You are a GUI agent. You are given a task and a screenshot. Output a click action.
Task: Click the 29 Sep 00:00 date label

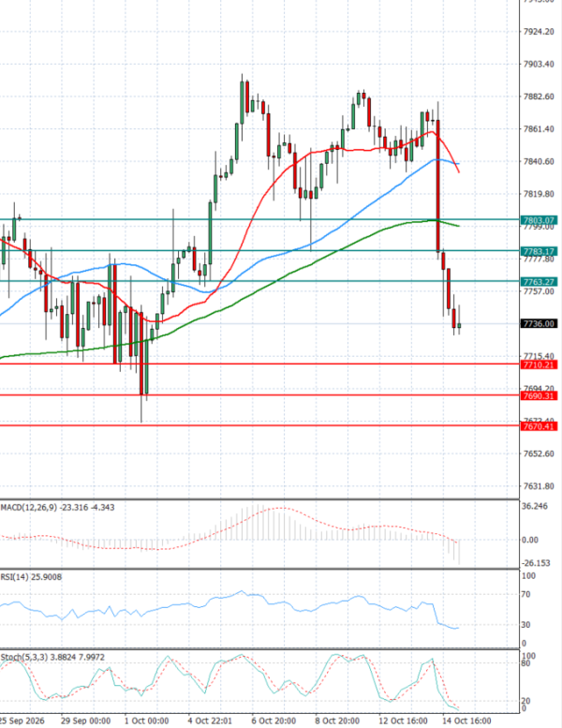click(x=86, y=721)
